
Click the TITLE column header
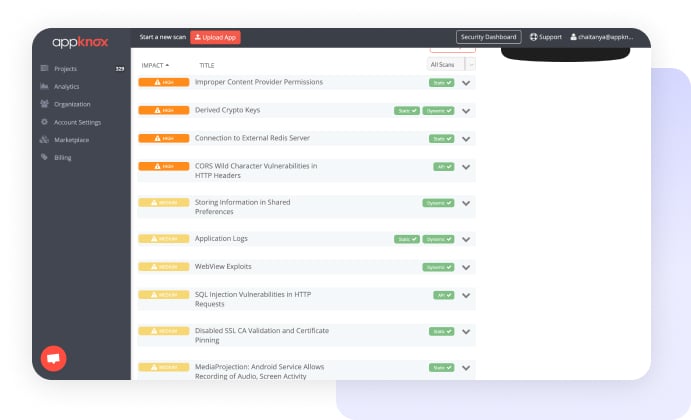tap(207, 65)
